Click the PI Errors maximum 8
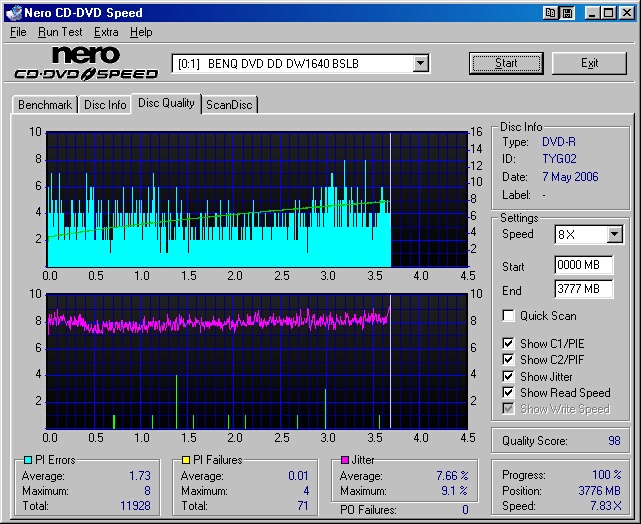The height and width of the screenshot is (524, 641). coord(147,490)
